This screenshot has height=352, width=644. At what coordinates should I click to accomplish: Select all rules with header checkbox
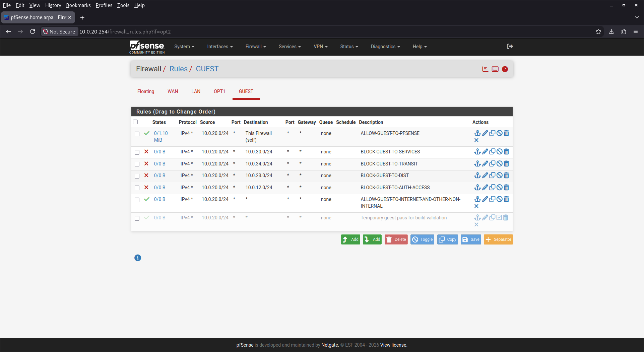point(135,122)
